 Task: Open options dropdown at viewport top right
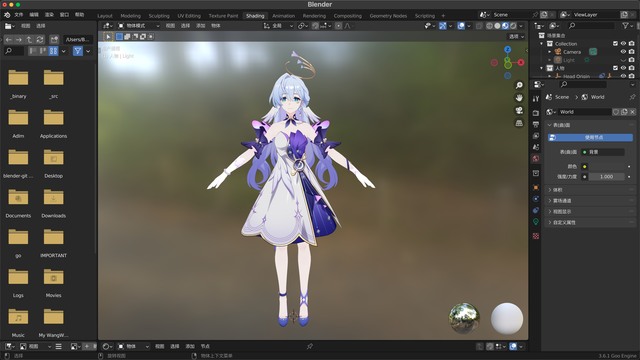516,36
